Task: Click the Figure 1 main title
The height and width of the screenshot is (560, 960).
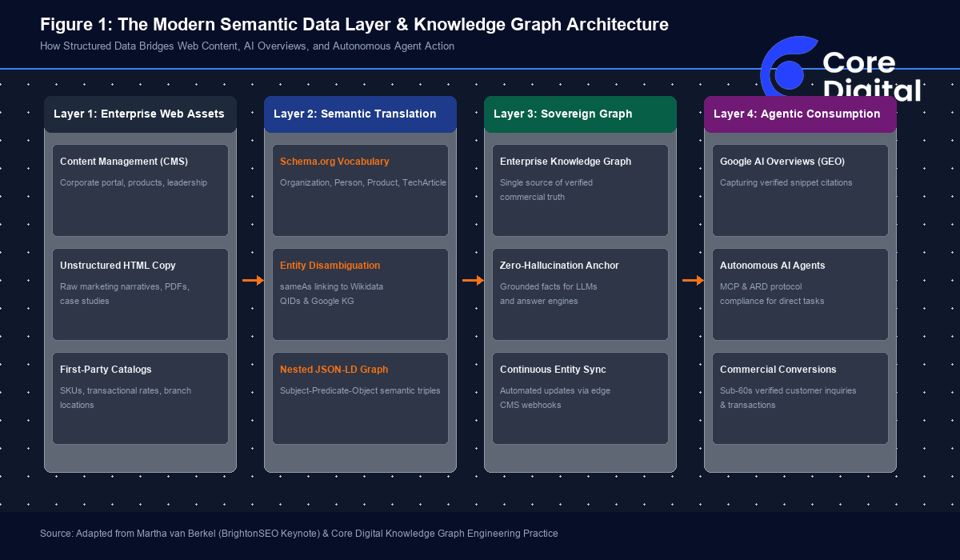Action: pyautogui.click(x=354, y=25)
